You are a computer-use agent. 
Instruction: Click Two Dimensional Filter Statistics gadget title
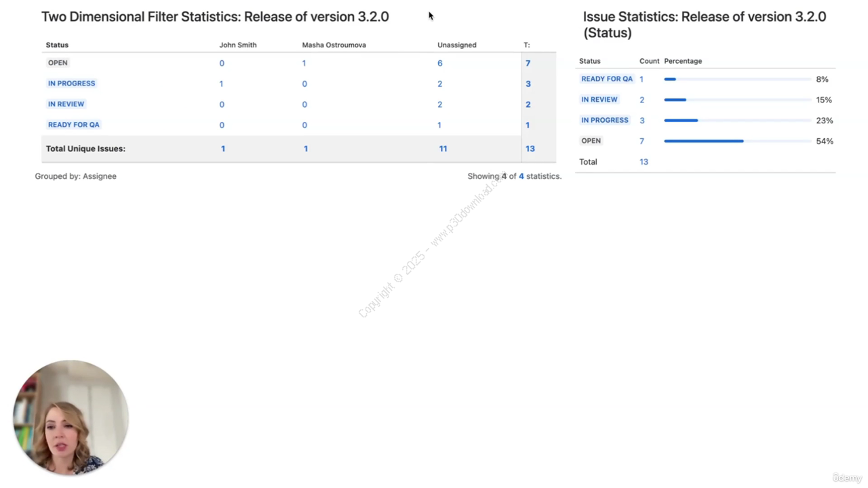215,17
